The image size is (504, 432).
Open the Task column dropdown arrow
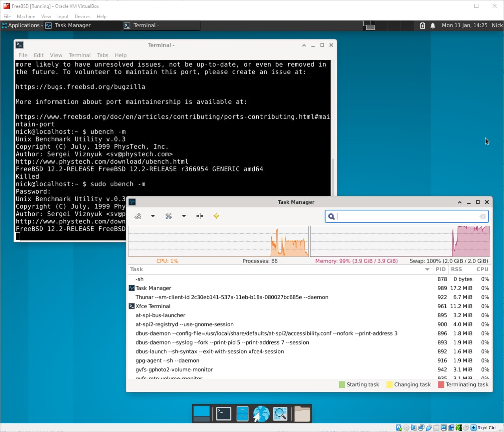pyautogui.click(x=427, y=269)
